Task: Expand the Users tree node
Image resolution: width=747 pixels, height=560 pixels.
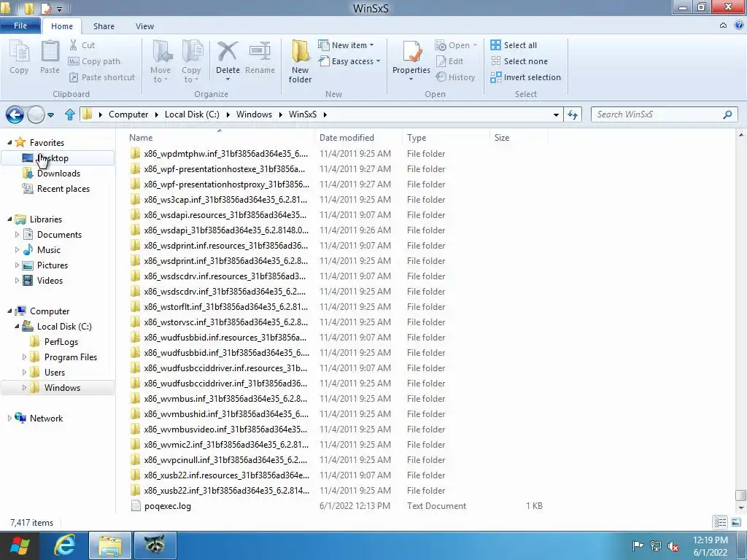Action: pos(24,372)
